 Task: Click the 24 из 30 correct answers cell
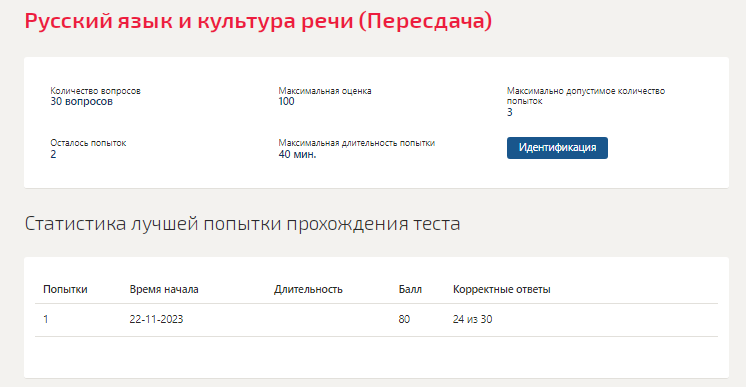472,319
